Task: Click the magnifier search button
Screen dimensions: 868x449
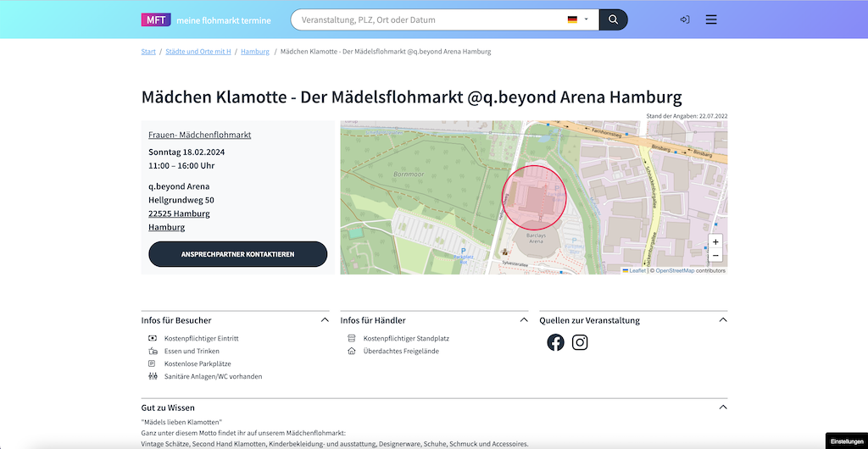Action: pyautogui.click(x=614, y=19)
